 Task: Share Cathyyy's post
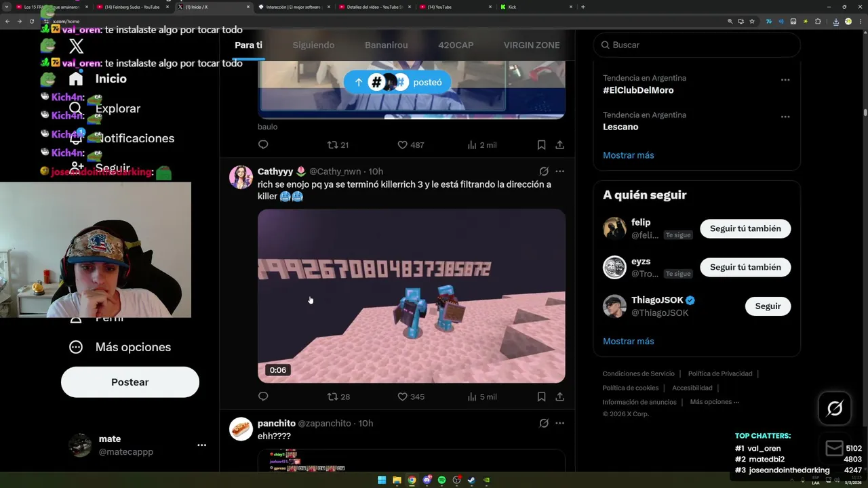[x=560, y=396]
